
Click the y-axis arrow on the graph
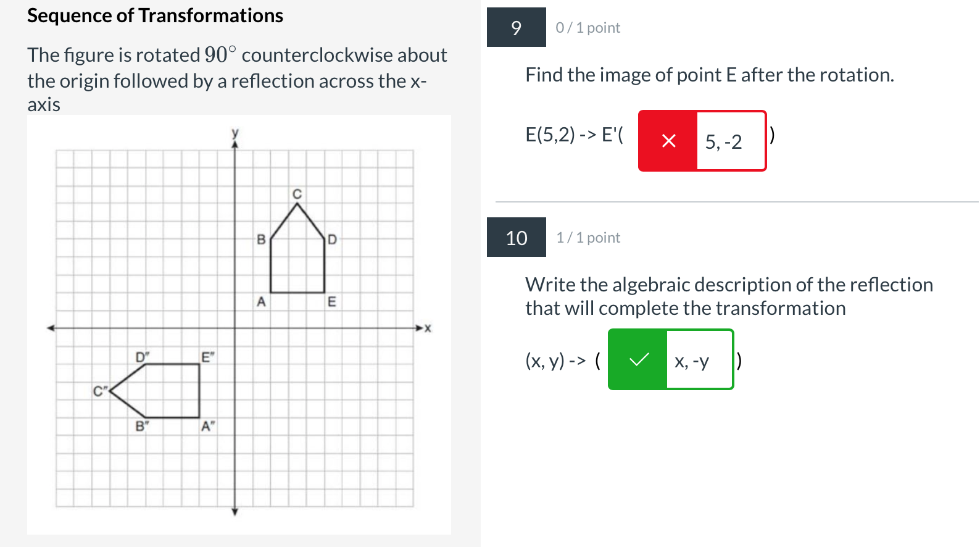[x=235, y=141]
